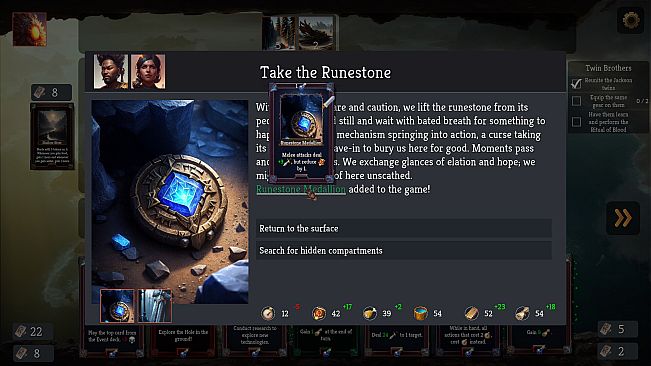Choose Return to the surface option
This screenshot has width=651, height=366.
(404, 228)
